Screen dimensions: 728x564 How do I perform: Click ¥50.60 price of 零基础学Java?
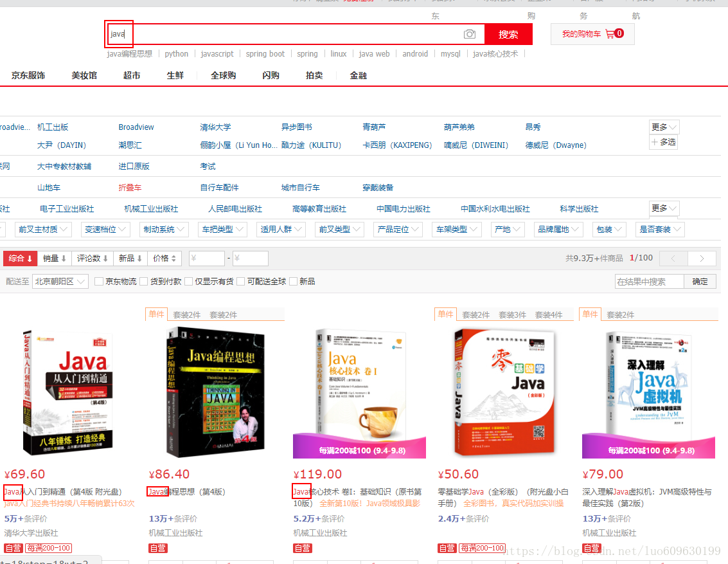[458, 475]
